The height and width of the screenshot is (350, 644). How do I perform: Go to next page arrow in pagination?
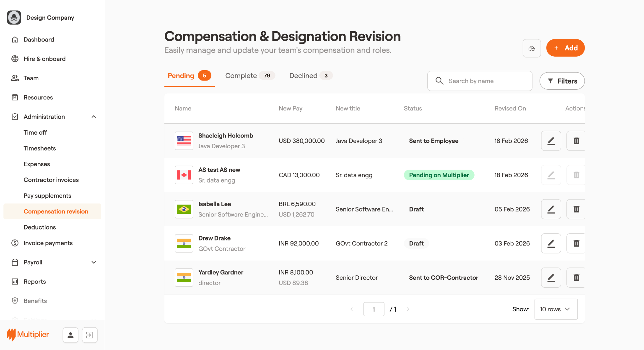[408, 309]
